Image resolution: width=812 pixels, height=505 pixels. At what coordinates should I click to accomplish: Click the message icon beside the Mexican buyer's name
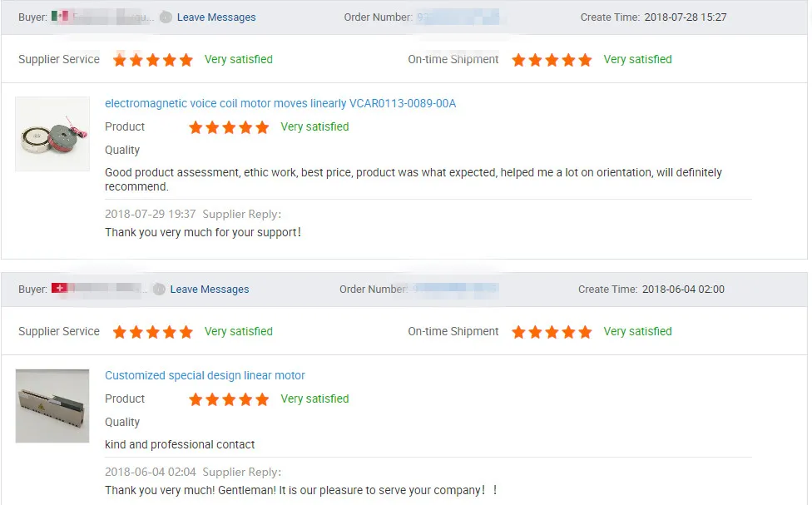pyautogui.click(x=166, y=17)
